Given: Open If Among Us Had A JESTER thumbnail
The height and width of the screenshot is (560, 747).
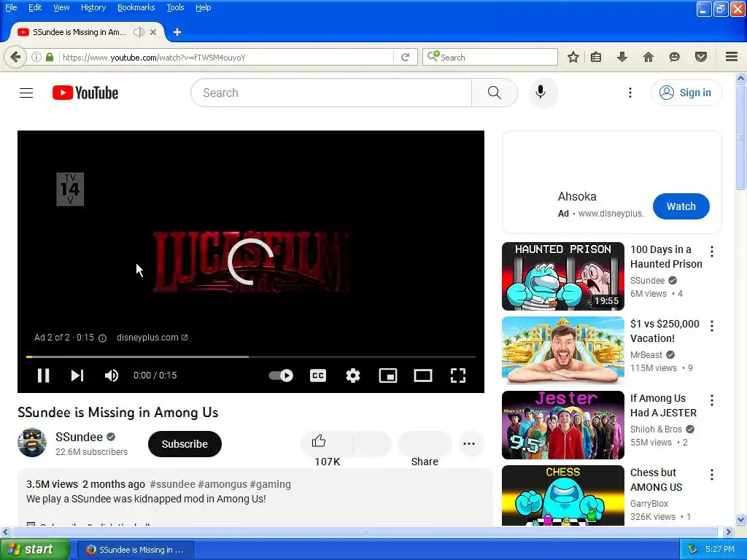Looking at the screenshot, I should (563, 425).
